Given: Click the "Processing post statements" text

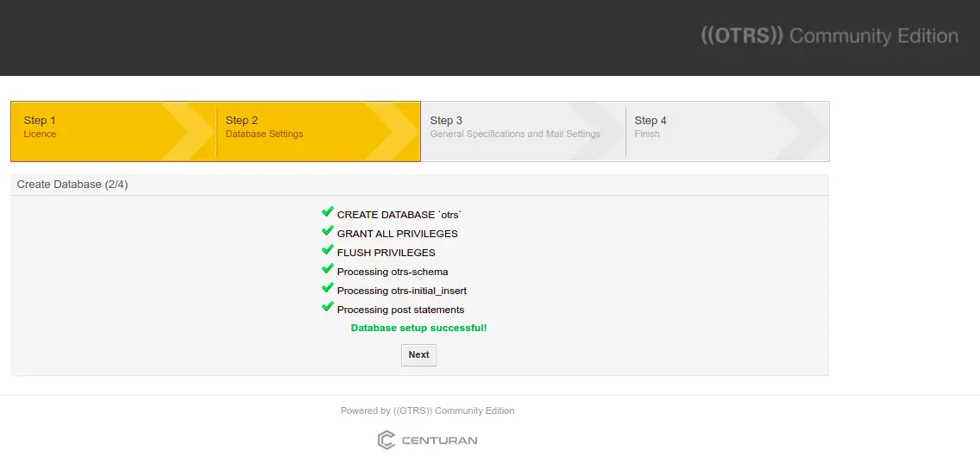Looking at the screenshot, I should coord(400,310).
